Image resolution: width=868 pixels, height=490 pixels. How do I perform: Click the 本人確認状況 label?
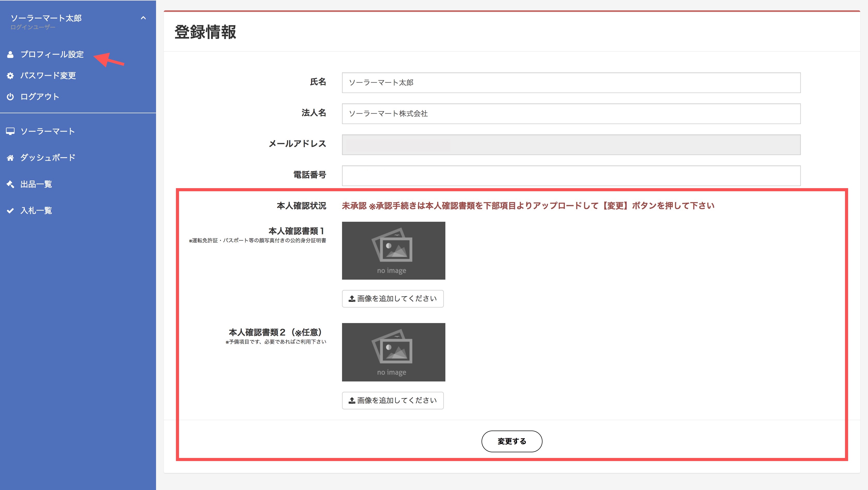pyautogui.click(x=301, y=206)
